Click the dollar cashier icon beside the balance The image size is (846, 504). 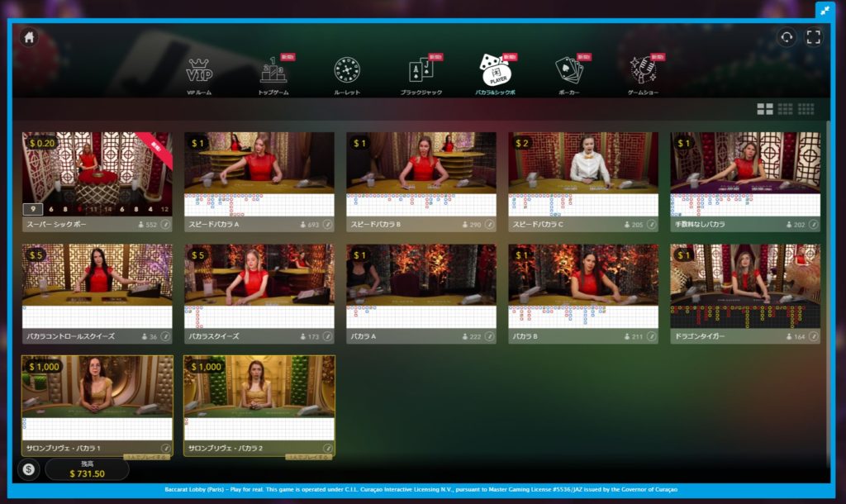click(29, 469)
